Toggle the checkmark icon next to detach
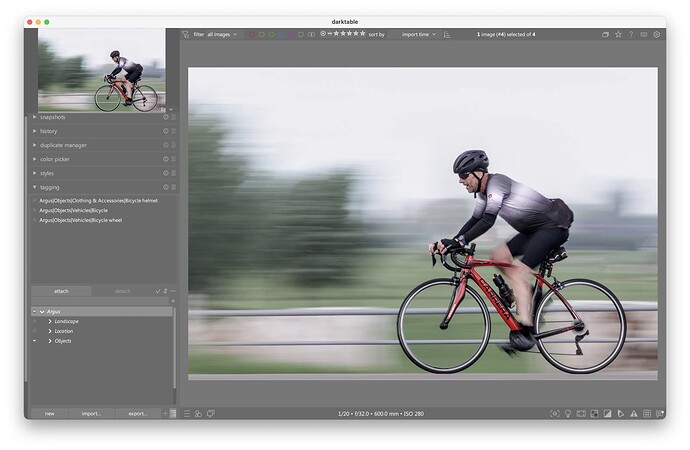The width and height of the screenshot is (690, 450). (x=158, y=291)
